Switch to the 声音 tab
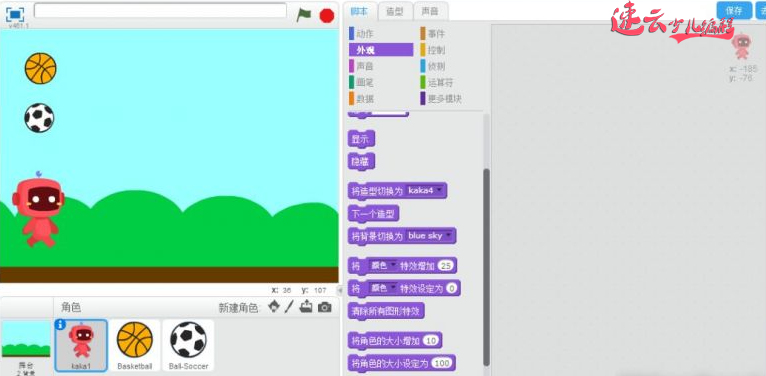 pos(430,11)
